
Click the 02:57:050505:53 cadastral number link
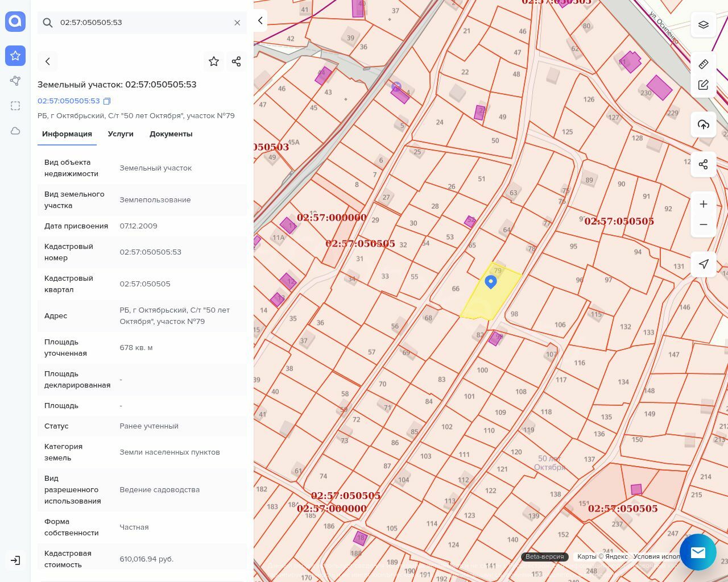[x=68, y=101]
